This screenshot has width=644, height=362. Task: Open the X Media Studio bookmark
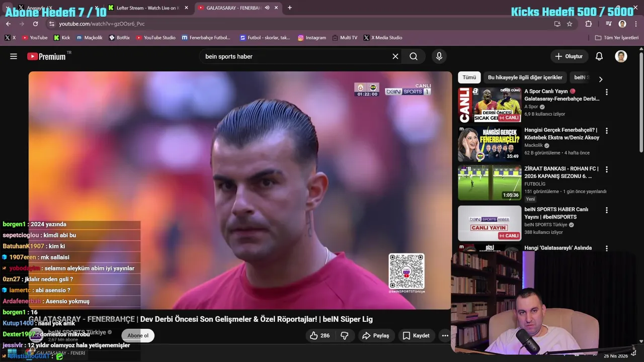click(383, 38)
